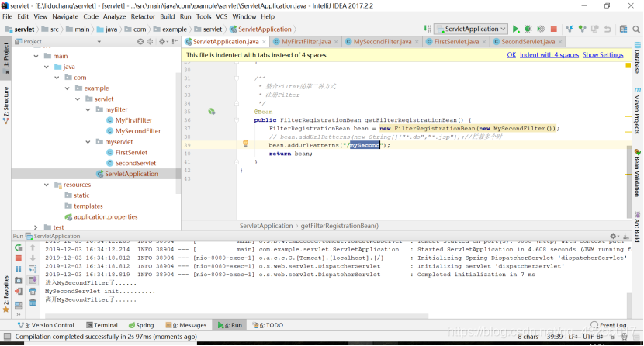The image size is (644, 346).
Task: Open the Maven Projects side panel
Action: pos(638,110)
